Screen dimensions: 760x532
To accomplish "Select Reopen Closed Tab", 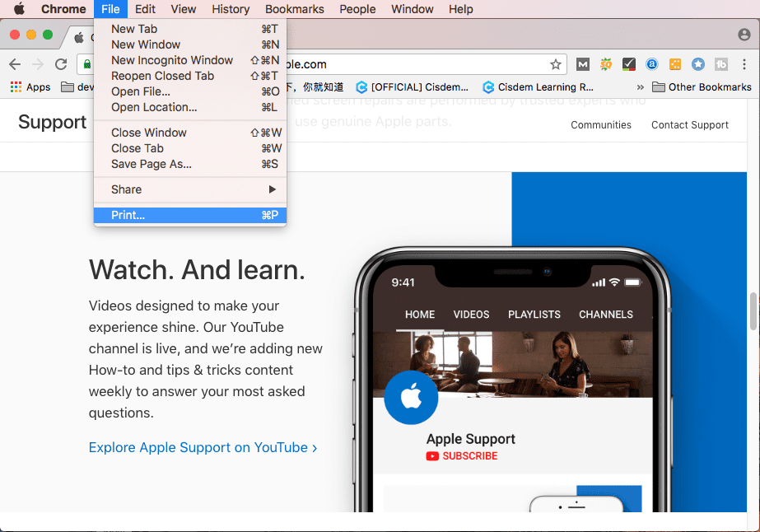I will (x=190, y=76).
